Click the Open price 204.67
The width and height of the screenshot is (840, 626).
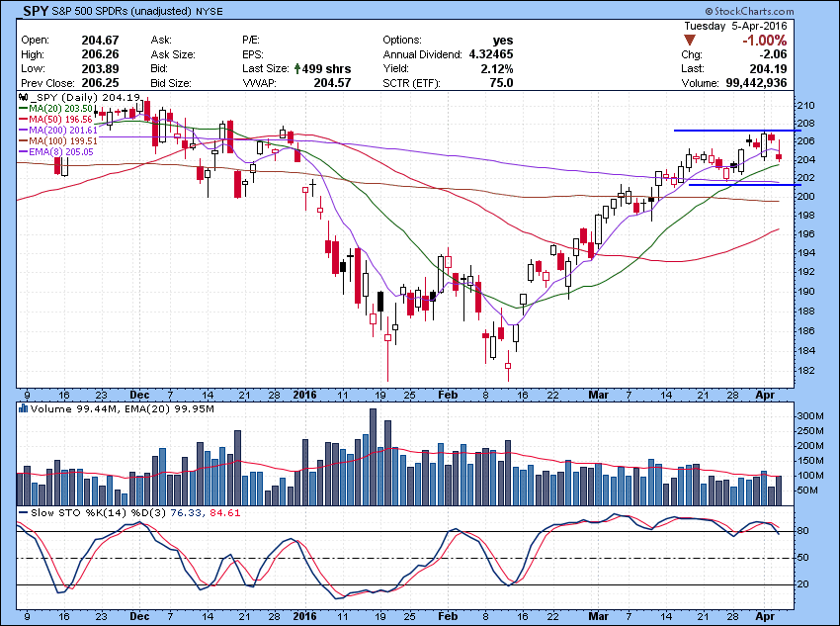coord(100,41)
